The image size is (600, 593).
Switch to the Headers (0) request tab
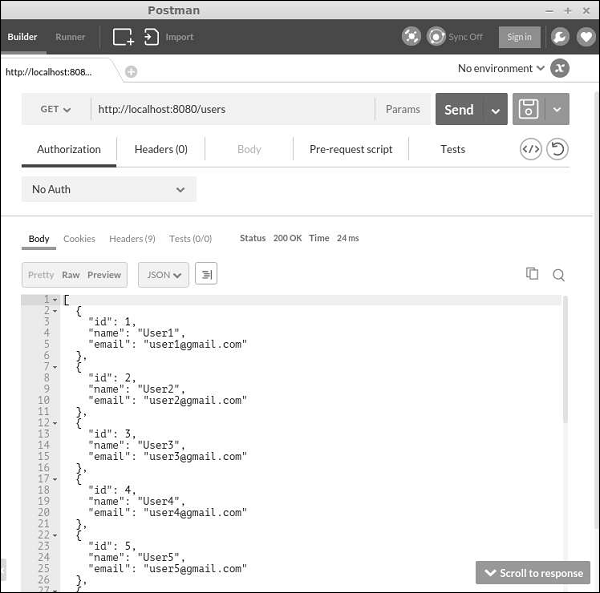point(161,149)
